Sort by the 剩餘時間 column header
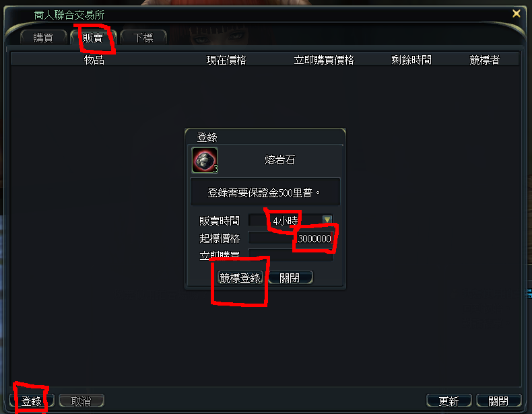The image size is (532, 414). 411,60
